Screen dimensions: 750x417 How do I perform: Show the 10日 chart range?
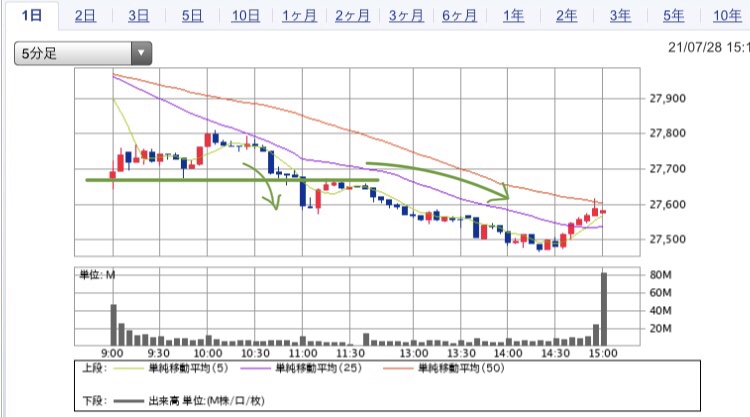(x=245, y=16)
